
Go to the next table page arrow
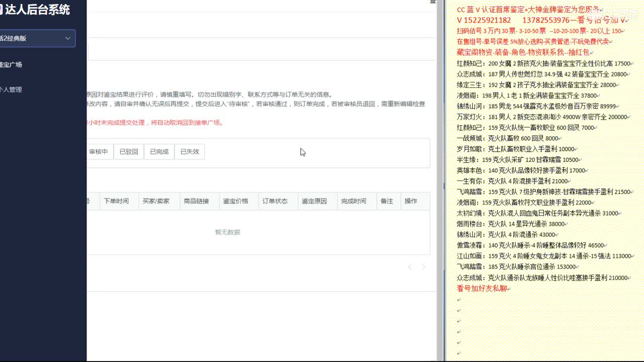424,267
